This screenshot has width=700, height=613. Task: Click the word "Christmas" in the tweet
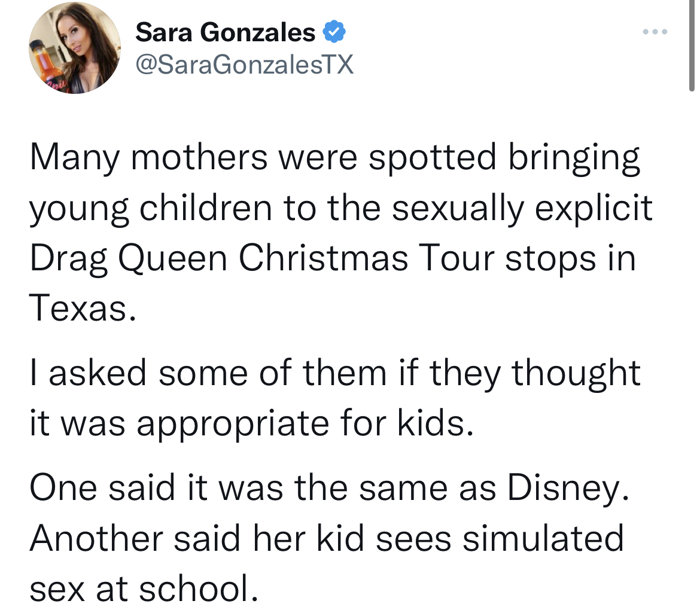click(324, 258)
